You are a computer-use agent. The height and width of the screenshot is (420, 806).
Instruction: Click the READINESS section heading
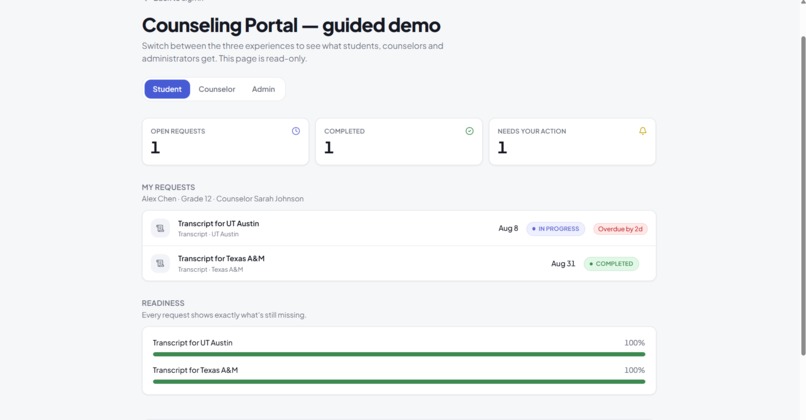[163, 303]
